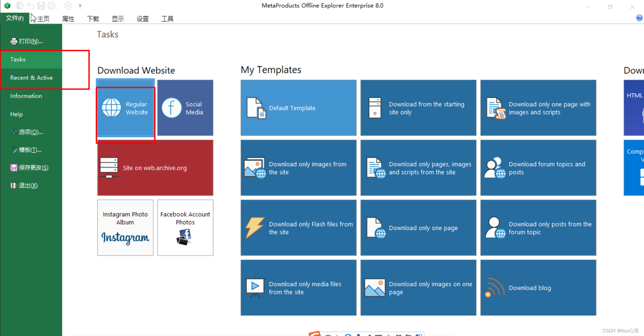Screen dimensions: 644x336
Task: Open Recent & Active in sidebar
Action: 31,78
